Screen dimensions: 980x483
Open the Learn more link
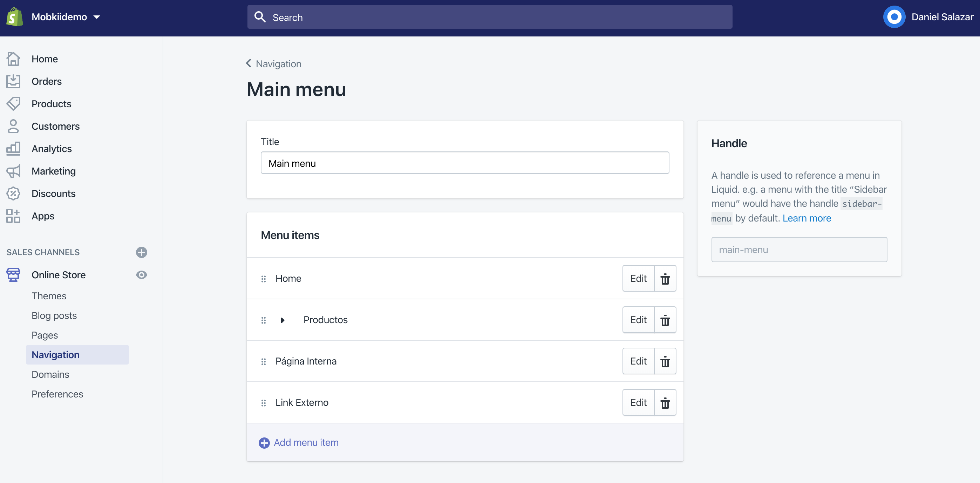[807, 218]
